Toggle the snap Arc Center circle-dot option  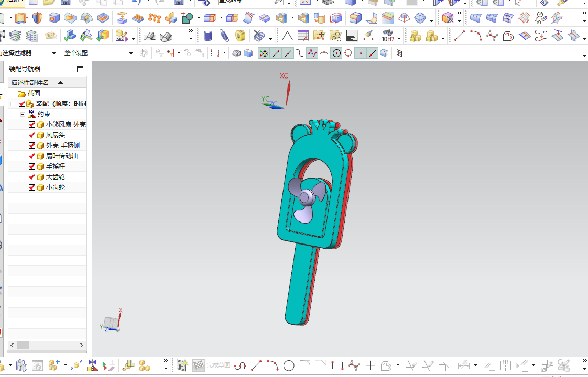click(x=336, y=53)
